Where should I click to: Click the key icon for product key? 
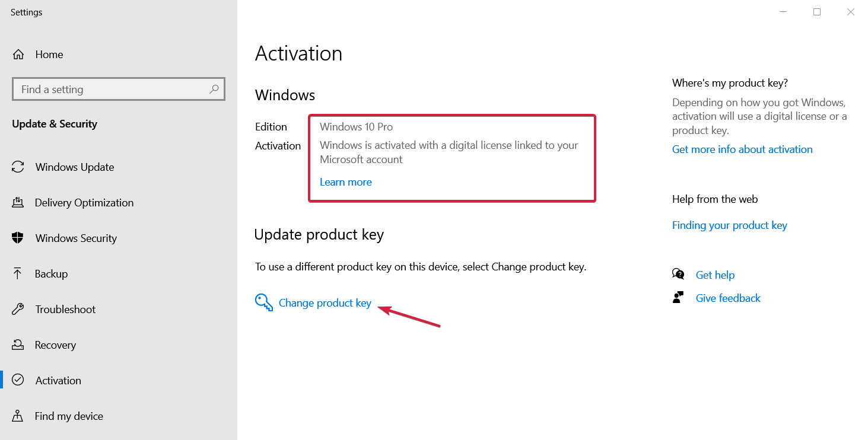[263, 302]
